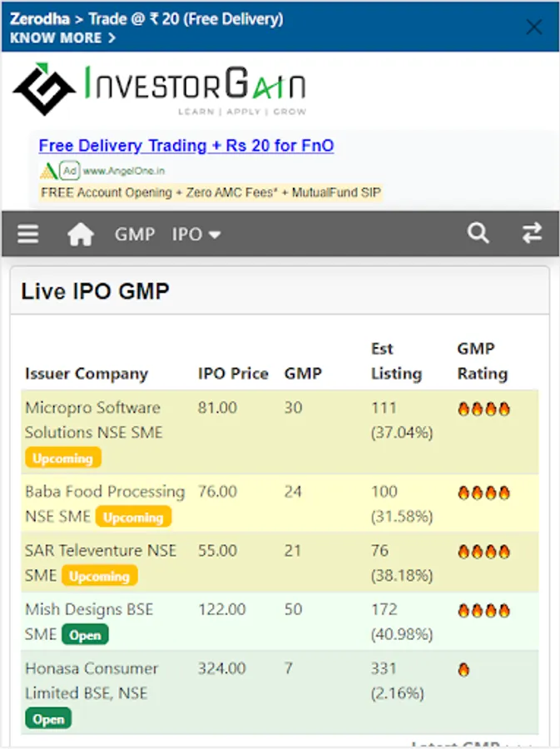Select GMP value 30
Screen dimensions: 560x749
(293, 408)
